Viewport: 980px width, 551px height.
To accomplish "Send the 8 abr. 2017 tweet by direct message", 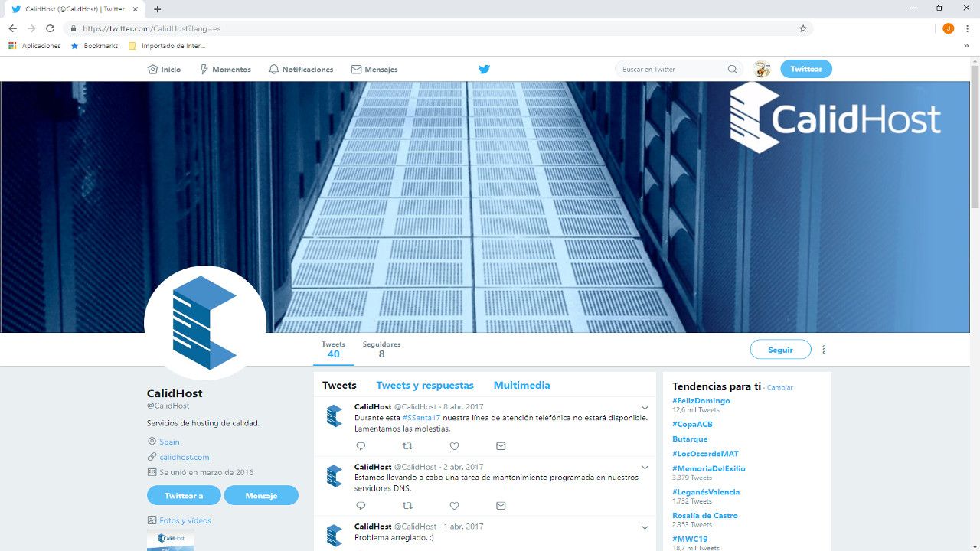I will point(501,446).
